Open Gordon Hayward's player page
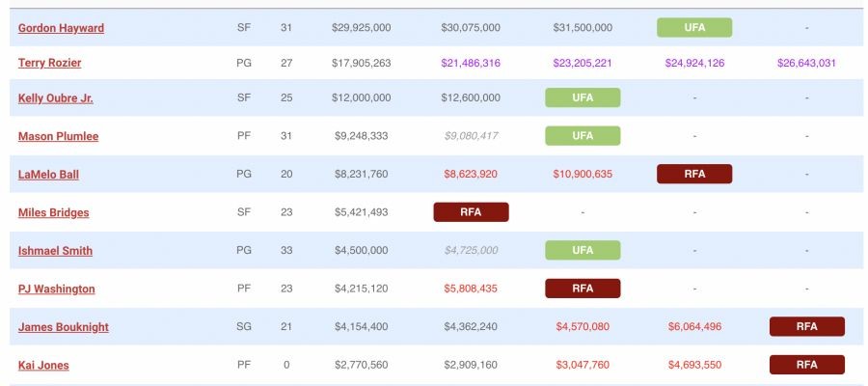Screen dimensions: 868x386 [x=61, y=28]
